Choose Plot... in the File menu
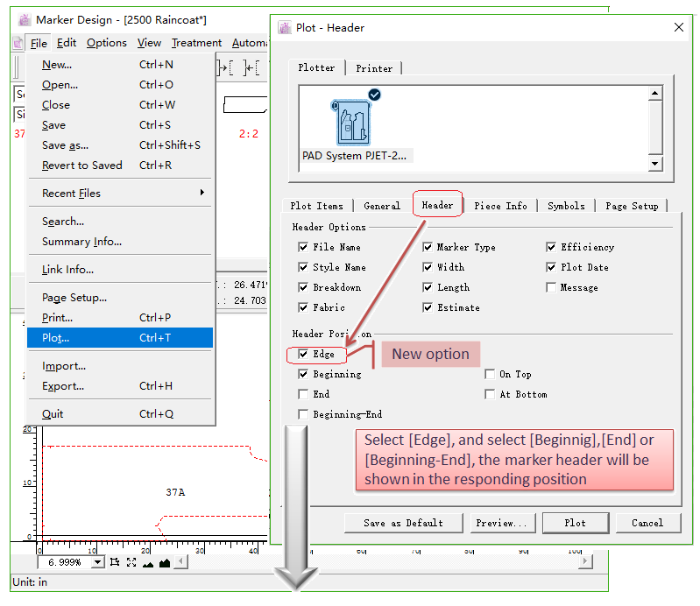The height and width of the screenshot is (606, 700). (120, 338)
